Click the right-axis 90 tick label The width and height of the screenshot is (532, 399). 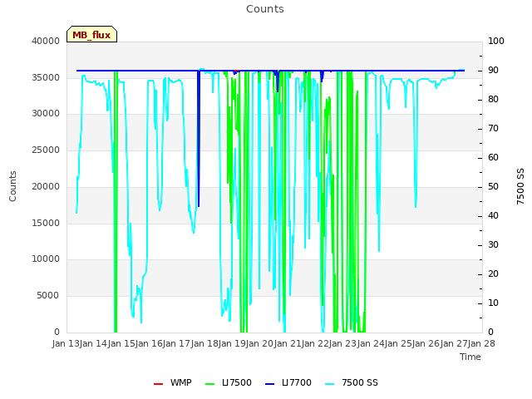pyautogui.click(x=493, y=70)
